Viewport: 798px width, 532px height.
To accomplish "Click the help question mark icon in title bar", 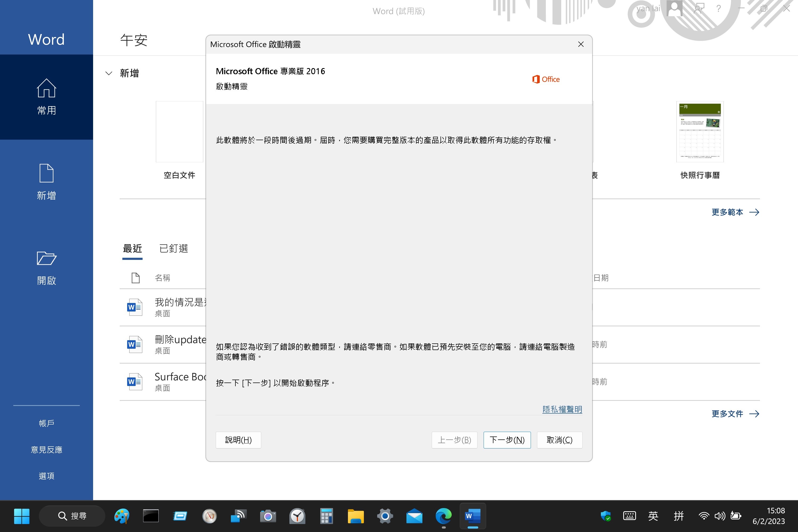I will (718, 9).
